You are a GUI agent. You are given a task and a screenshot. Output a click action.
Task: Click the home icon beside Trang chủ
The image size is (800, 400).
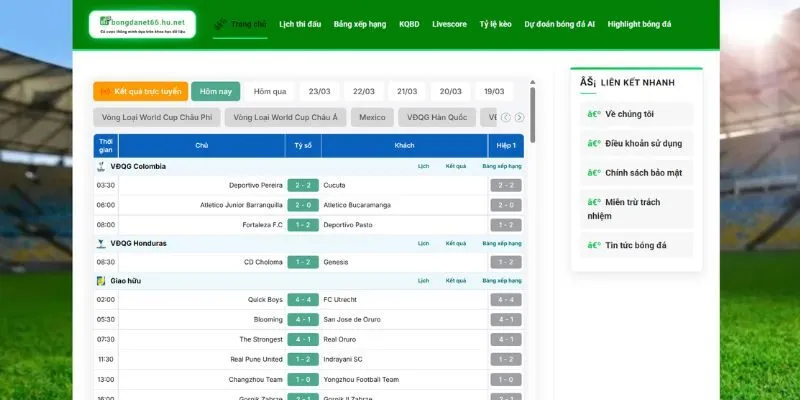pyautogui.click(x=220, y=23)
